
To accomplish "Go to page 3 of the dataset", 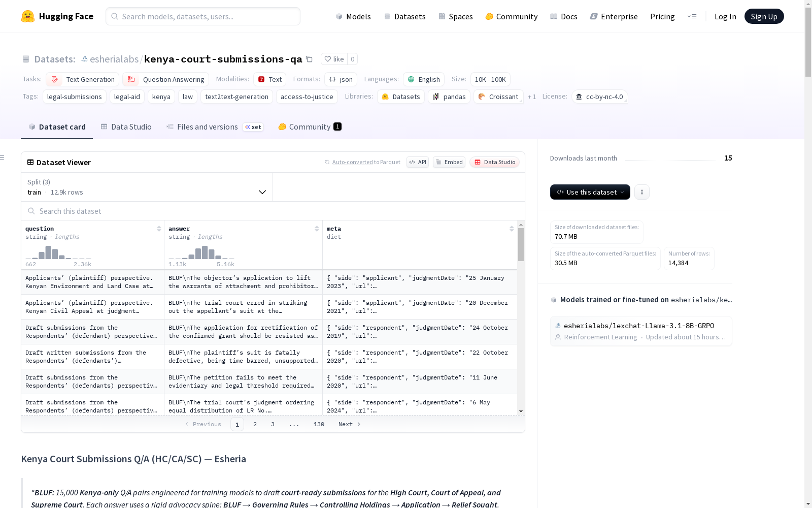I will (273, 424).
